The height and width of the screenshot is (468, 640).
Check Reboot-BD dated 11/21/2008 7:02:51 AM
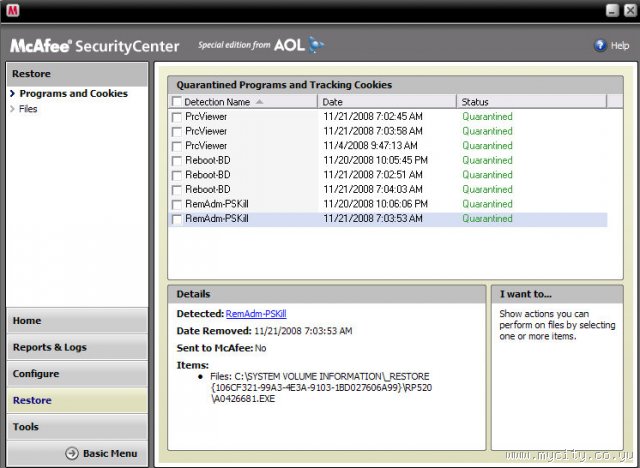click(177, 175)
